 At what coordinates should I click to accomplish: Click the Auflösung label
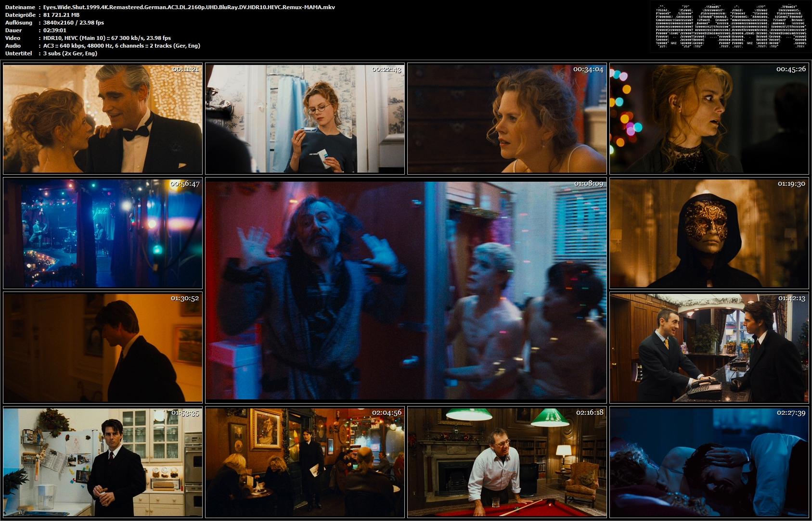click(19, 23)
